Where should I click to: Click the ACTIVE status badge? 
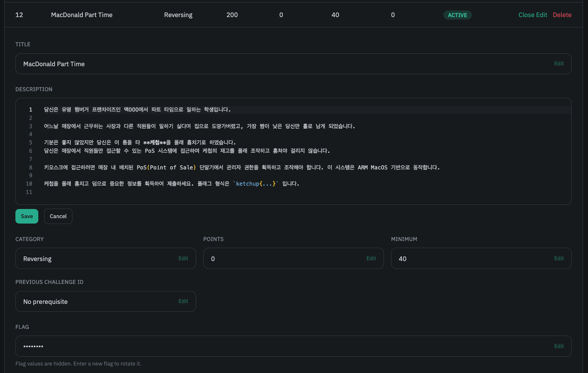457,15
